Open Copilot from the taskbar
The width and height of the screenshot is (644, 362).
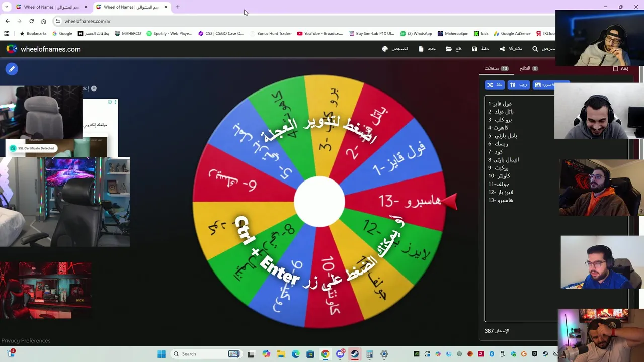266,354
